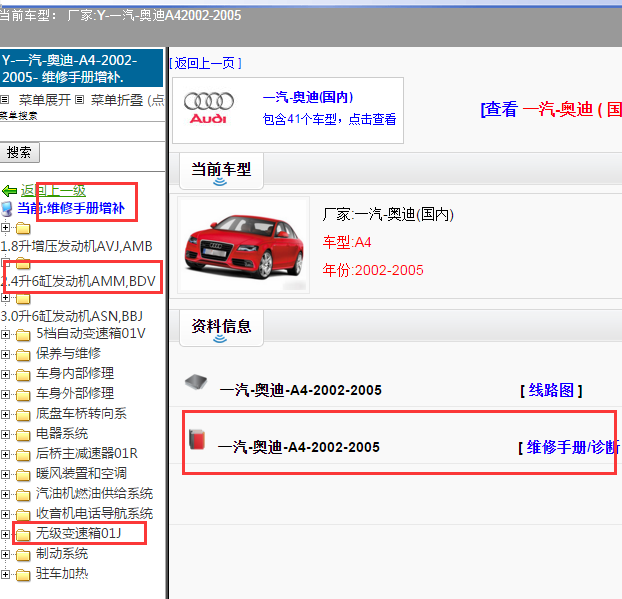Expand the 无级变速箱01J node

coord(5,534)
